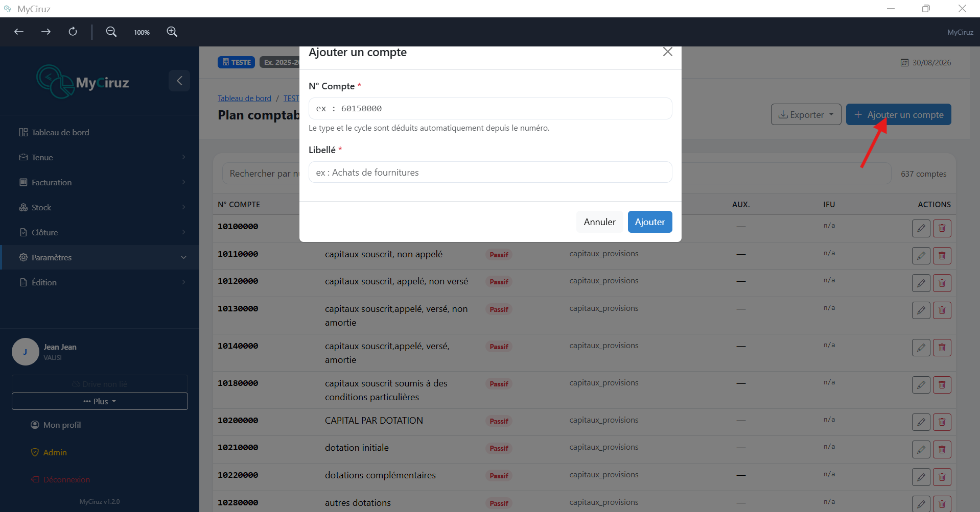
Task: Open Mon profil menu entry
Action: [56, 425]
